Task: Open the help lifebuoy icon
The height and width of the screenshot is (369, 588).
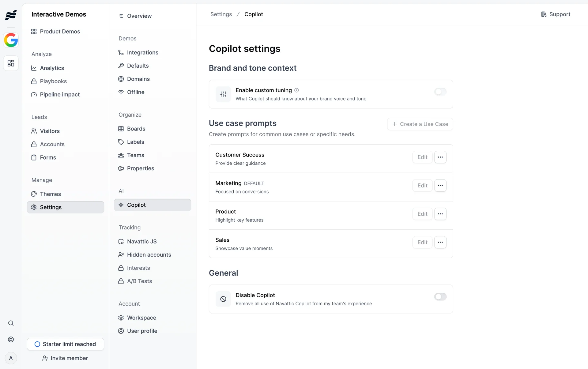Action: pyautogui.click(x=11, y=339)
